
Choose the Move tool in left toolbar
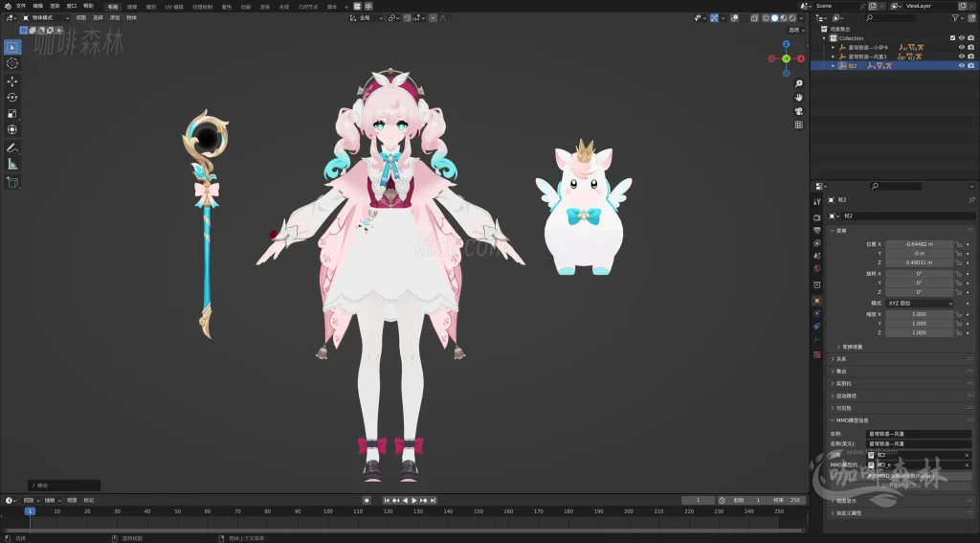click(11, 81)
